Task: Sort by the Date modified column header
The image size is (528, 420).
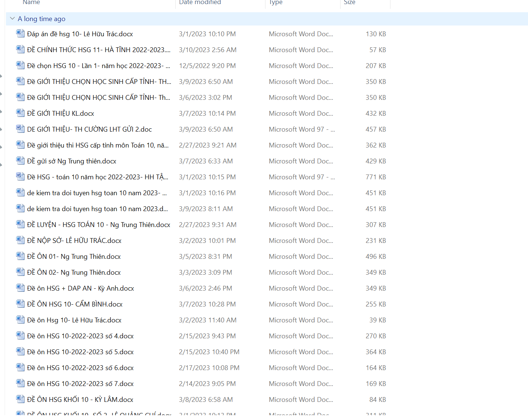Action: [x=200, y=2]
